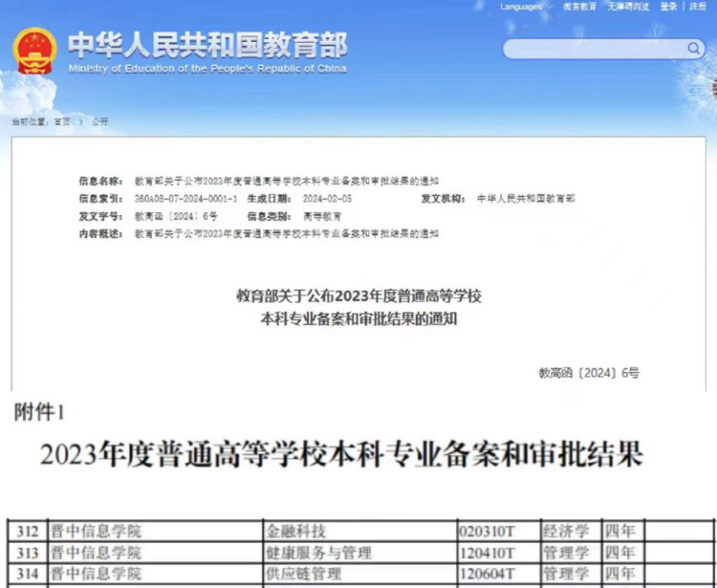The height and width of the screenshot is (588, 717).
Task: Click the national emblem logo
Action: tap(33, 51)
